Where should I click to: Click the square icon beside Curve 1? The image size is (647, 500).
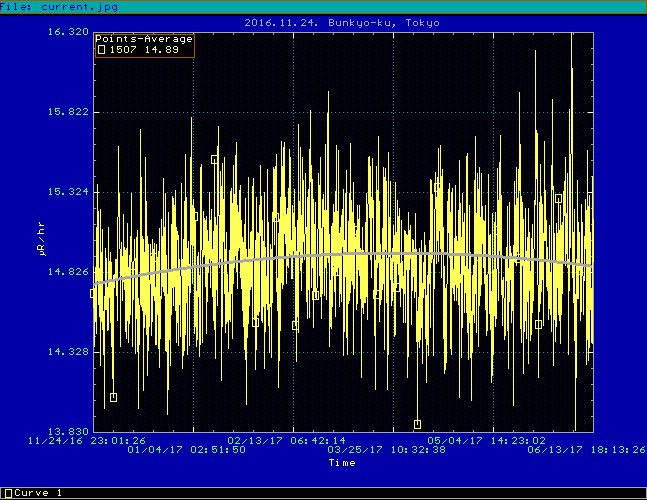pyautogui.click(x=8, y=493)
